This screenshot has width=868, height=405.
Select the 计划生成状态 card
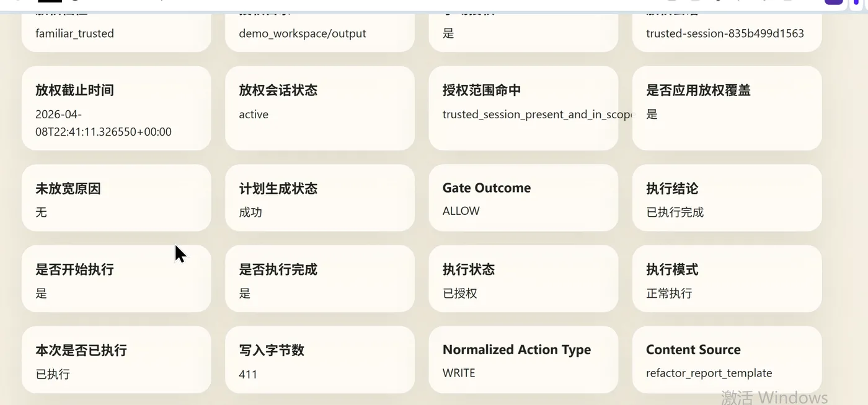(319, 198)
